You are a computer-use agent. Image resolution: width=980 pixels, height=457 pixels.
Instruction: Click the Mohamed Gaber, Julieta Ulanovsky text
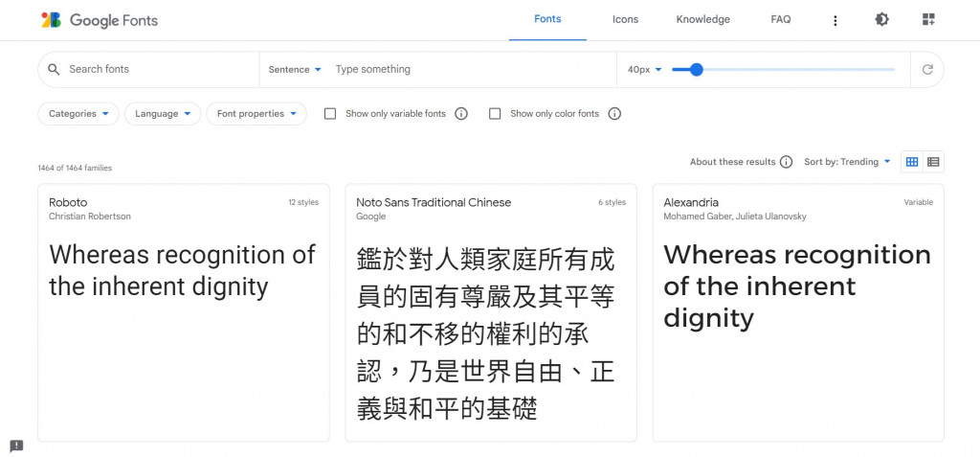click(x=735, y=217)
